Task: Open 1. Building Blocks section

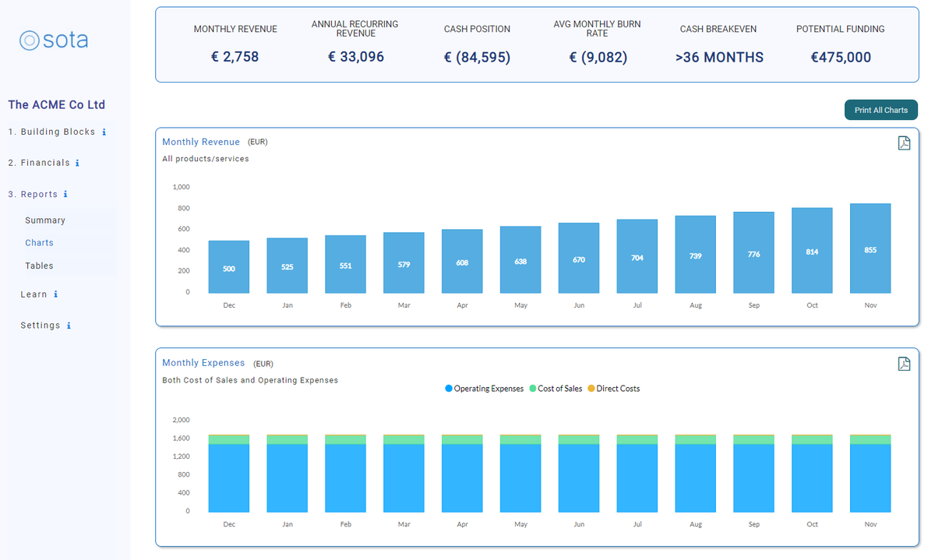Action: coord(51,132)
